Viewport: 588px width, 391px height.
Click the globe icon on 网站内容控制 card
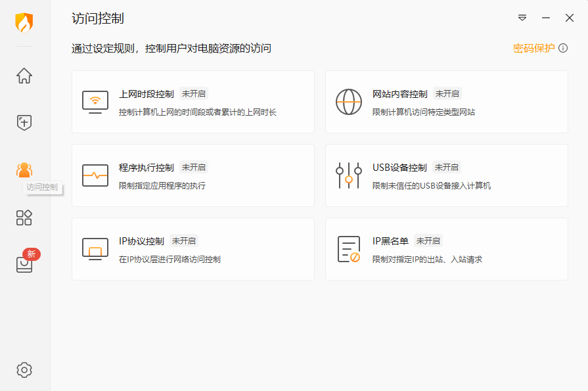[x=348, y=101]
